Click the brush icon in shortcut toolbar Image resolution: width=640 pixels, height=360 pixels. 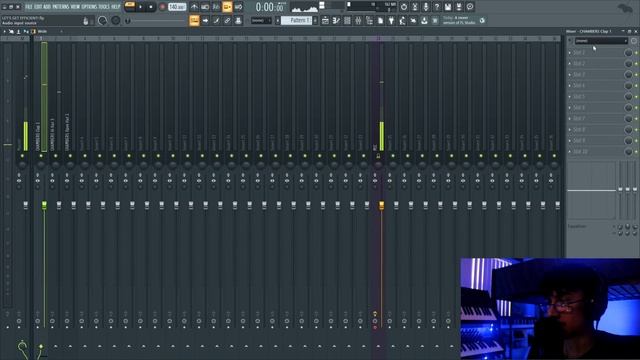pos(216,20)
